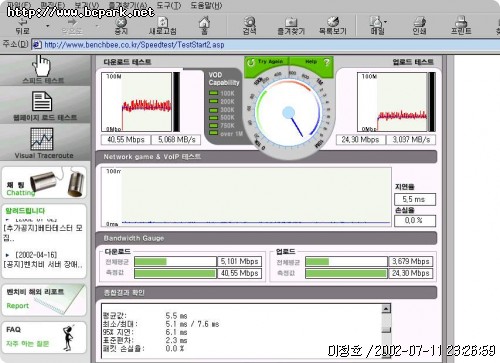Open the webpage load test sidebar icon

tap(42, 101)
